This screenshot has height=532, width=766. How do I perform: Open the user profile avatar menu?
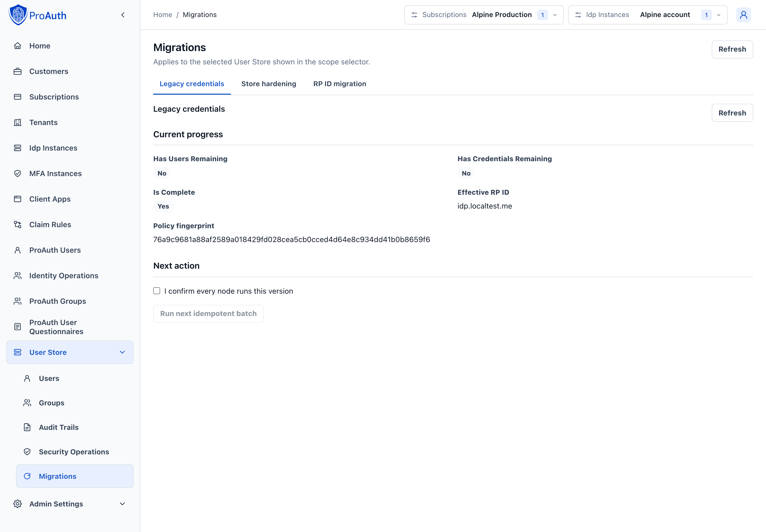743,15
